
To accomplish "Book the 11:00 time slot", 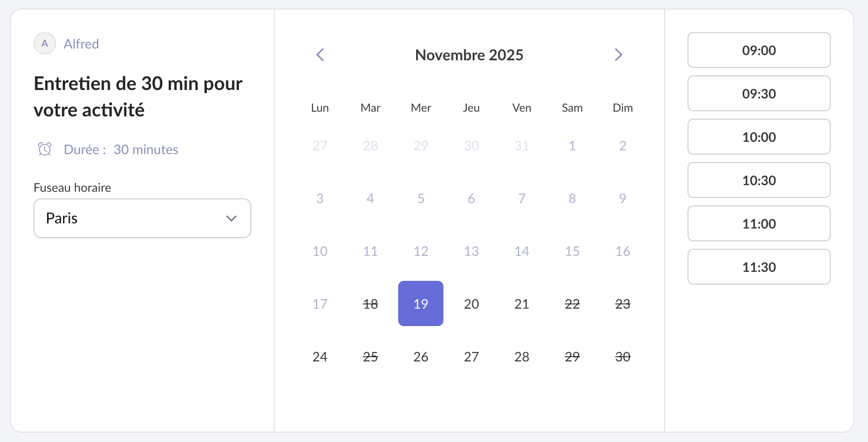I will pyautogui.click(x=759, y=224).
